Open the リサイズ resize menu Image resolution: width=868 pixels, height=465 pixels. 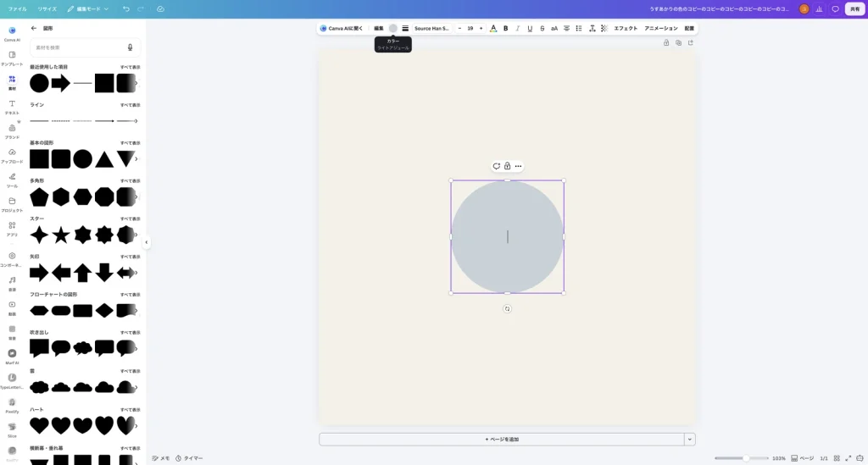click(47, 8)
